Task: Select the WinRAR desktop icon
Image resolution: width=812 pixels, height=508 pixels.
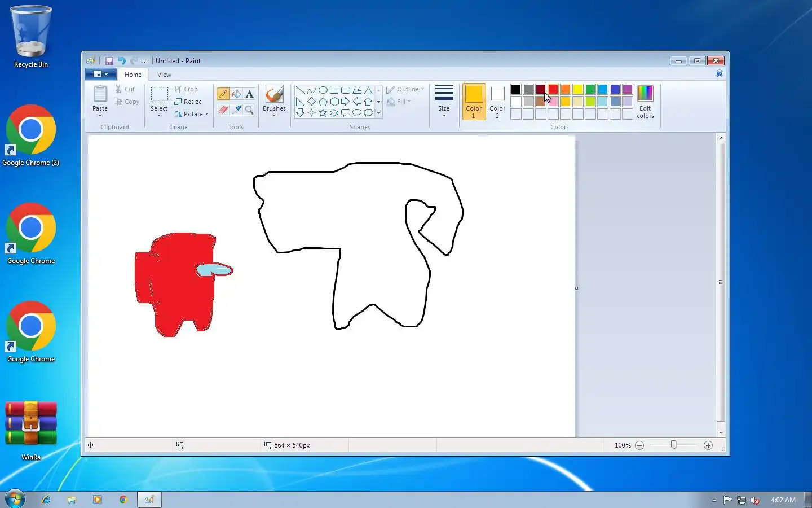Action: pyautogui.click(x=31, y=430)
